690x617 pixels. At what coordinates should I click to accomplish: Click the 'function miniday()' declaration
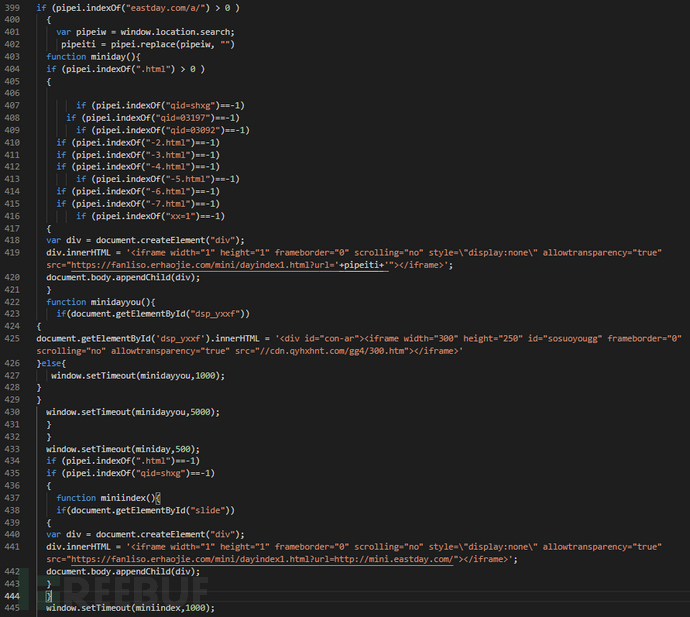click(x=93, y=57)
